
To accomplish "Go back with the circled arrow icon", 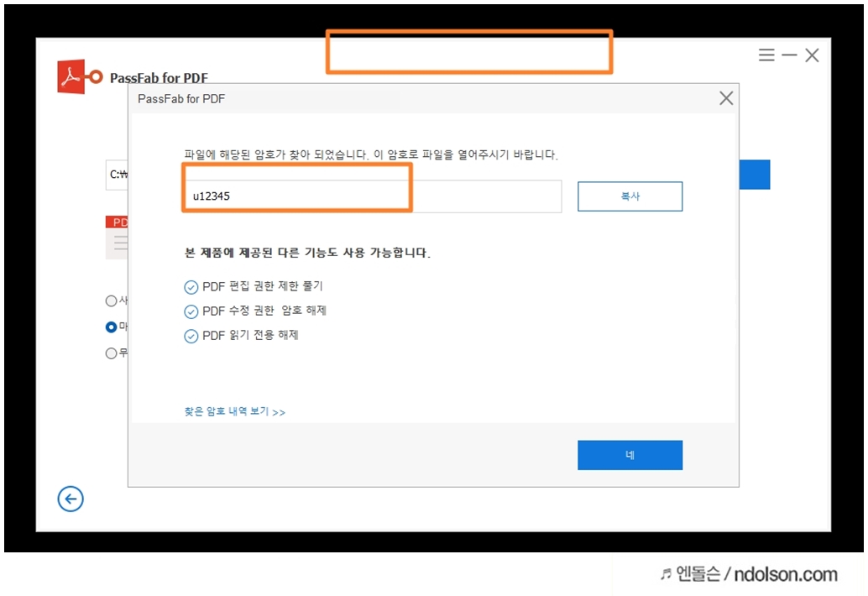I will pos(71,499).
